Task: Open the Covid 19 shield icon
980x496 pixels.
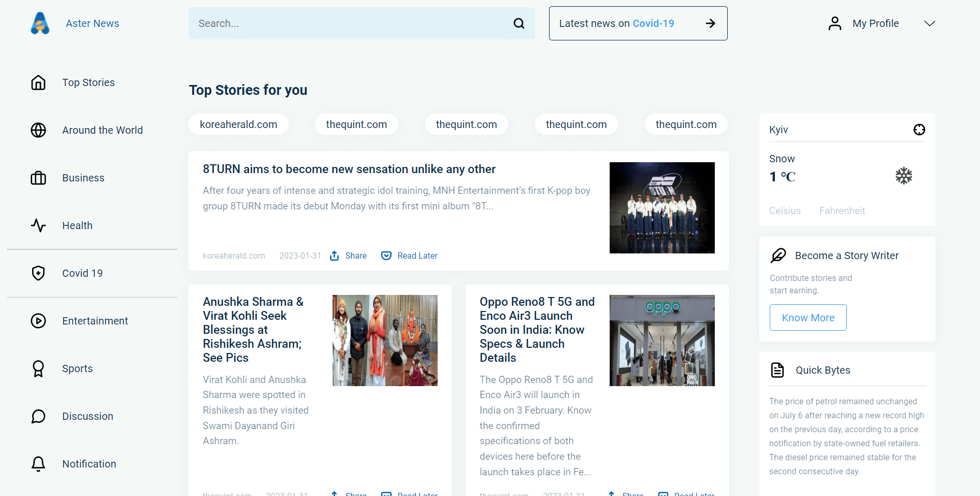Action: click(x=38, y=273)
